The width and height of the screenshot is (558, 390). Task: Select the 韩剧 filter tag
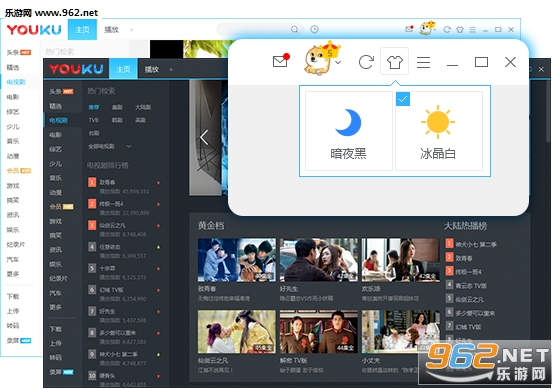[117, 120]
